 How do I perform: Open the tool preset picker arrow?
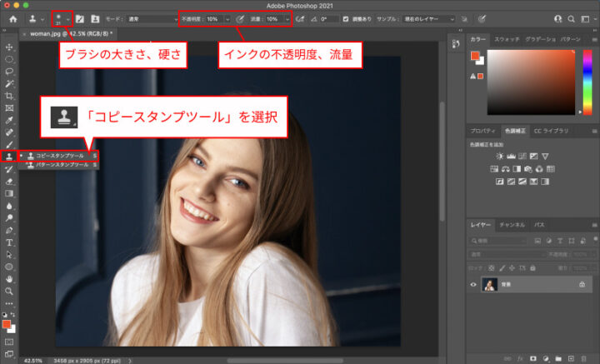coord(42,19)
